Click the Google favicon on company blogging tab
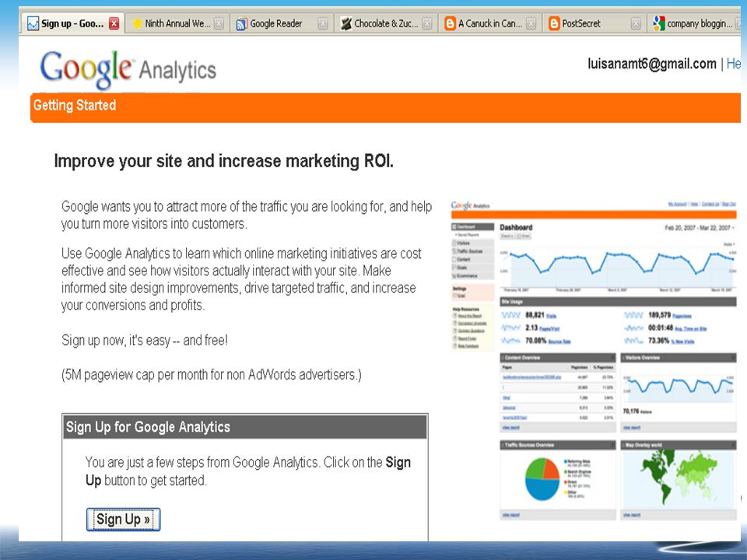The height and width of the screenshot is (560, 747). click(659, 23)
